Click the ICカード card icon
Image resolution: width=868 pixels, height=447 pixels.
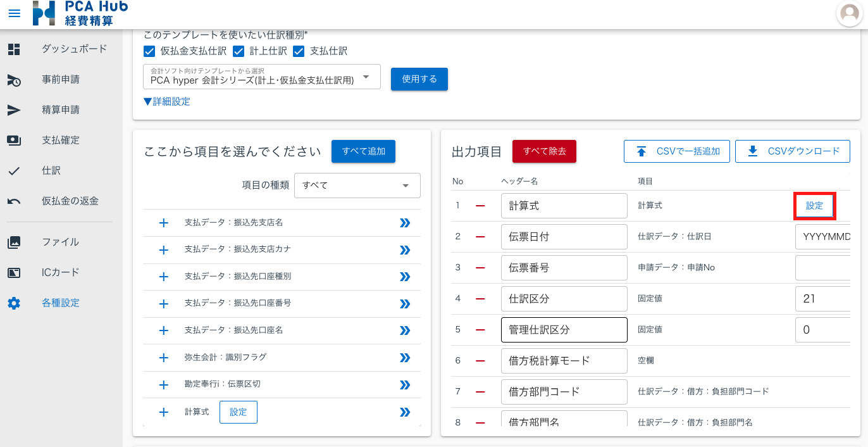[x=14, y=273]
